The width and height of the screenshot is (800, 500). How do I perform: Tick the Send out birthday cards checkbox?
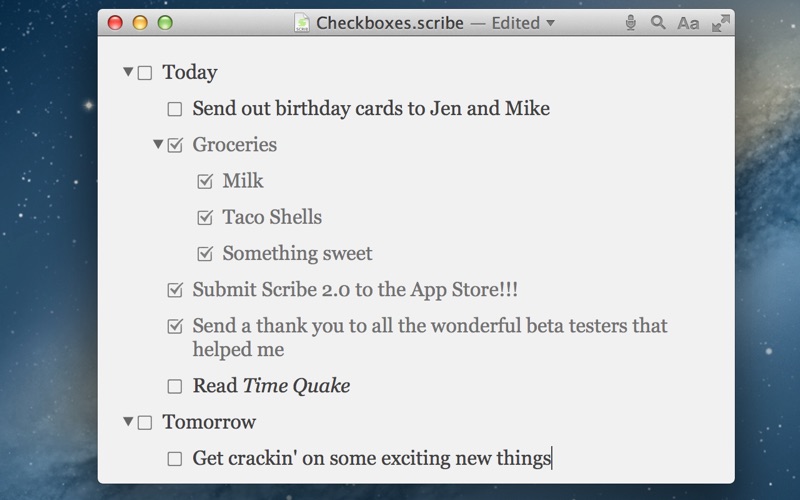[x=175, y=109]
